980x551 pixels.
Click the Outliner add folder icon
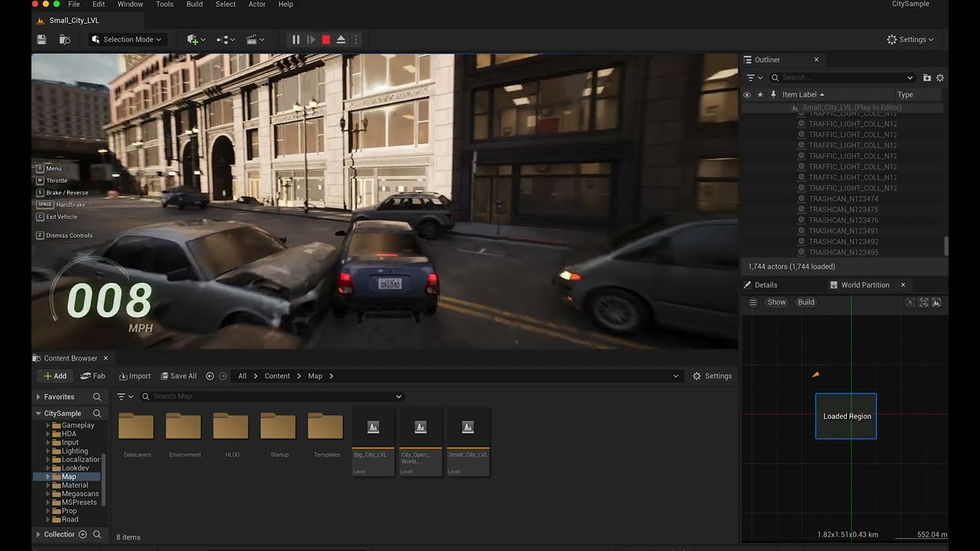(x=927, y=77)
